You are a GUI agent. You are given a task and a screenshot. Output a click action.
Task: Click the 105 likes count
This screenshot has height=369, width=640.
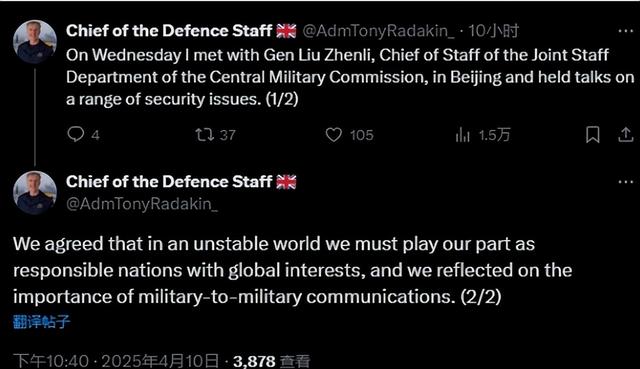click(x=362, y=135)
